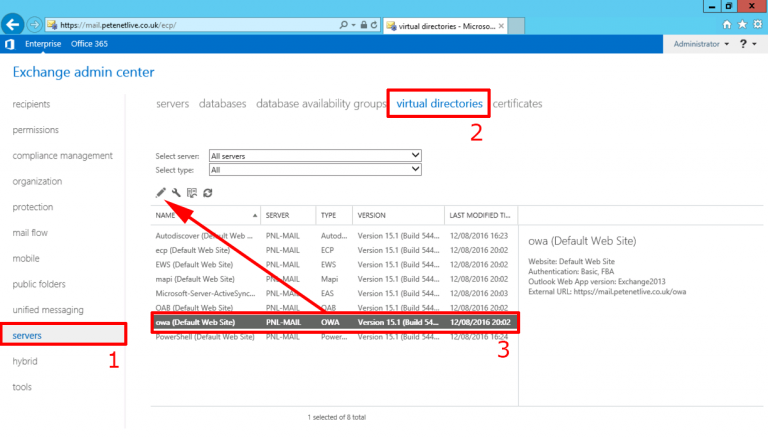Click the Exchange admin center heading
The height and width of the screenshot is (438, 768).
point(83,72)
